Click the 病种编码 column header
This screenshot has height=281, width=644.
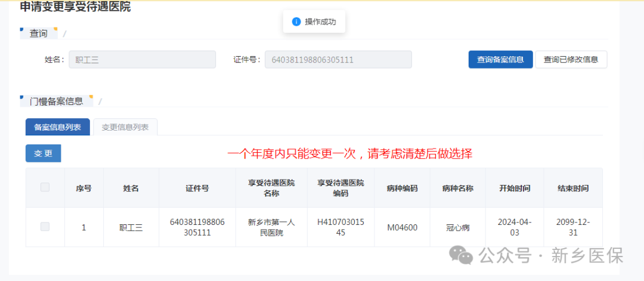(x=402, y=188)
